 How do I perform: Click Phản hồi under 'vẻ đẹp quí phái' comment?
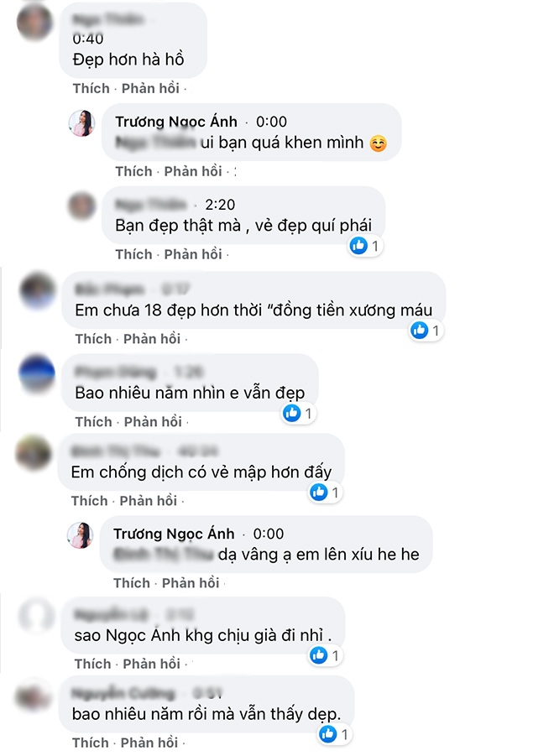click(x=193, y=254)
